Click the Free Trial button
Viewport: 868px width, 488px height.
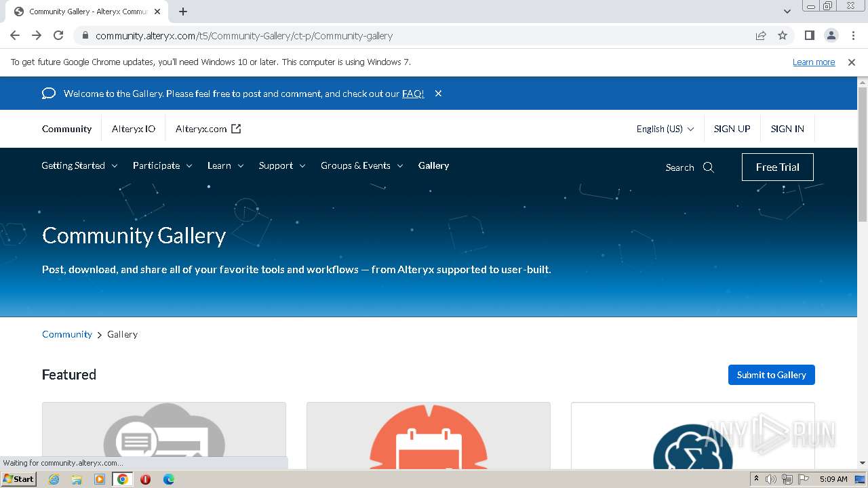pyautogui.click(x=778, y=167)
